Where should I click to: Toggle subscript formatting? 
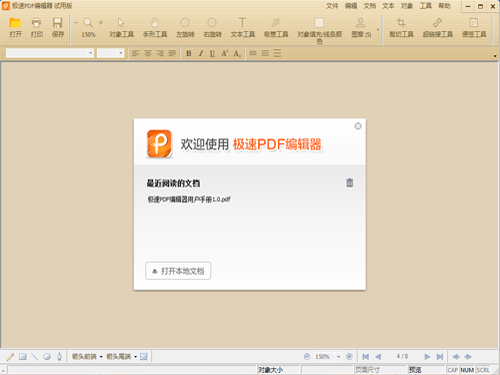[x=237, y=53]
